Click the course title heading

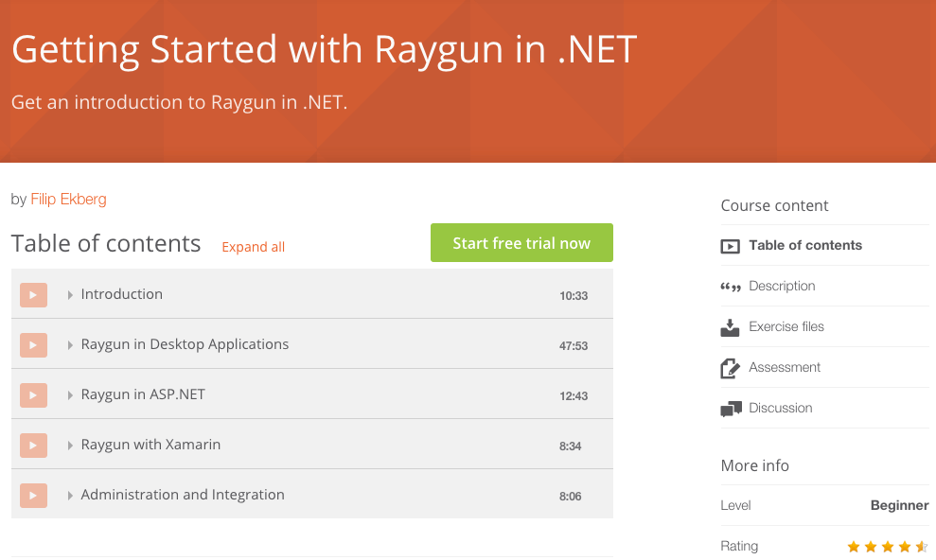pyautogui.click(x=324, y=49)
